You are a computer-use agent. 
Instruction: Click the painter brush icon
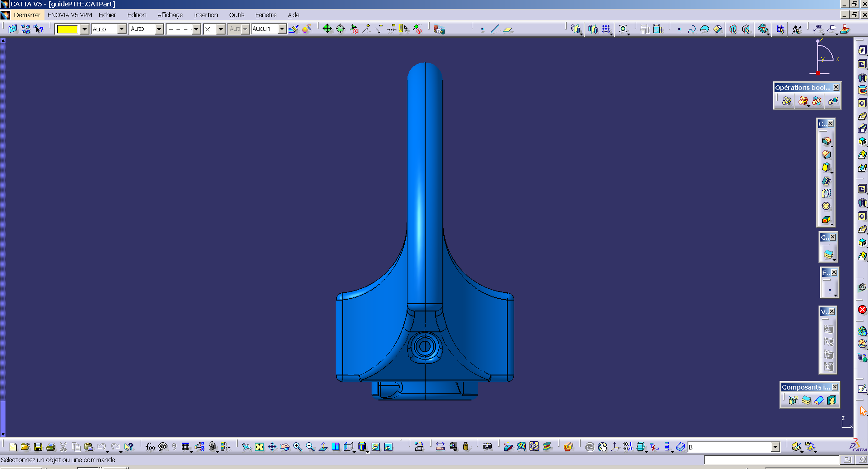(293, 29)
